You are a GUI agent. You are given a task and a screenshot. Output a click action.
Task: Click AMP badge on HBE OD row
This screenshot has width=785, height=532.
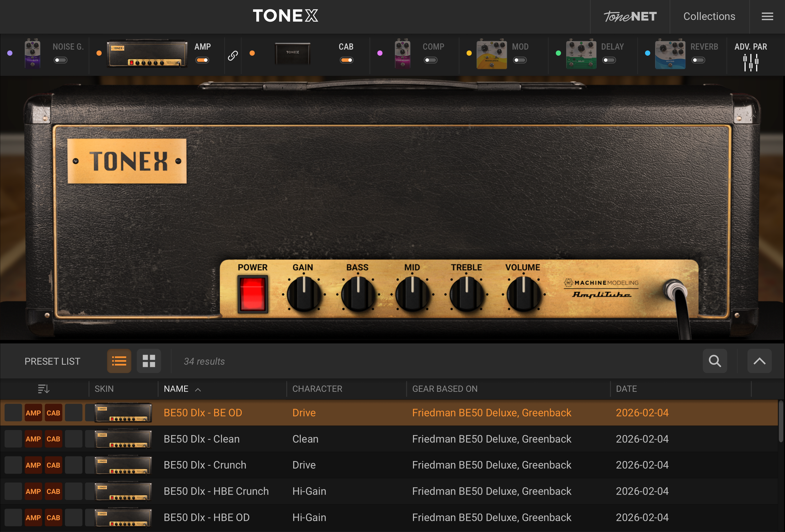point(33,518)
